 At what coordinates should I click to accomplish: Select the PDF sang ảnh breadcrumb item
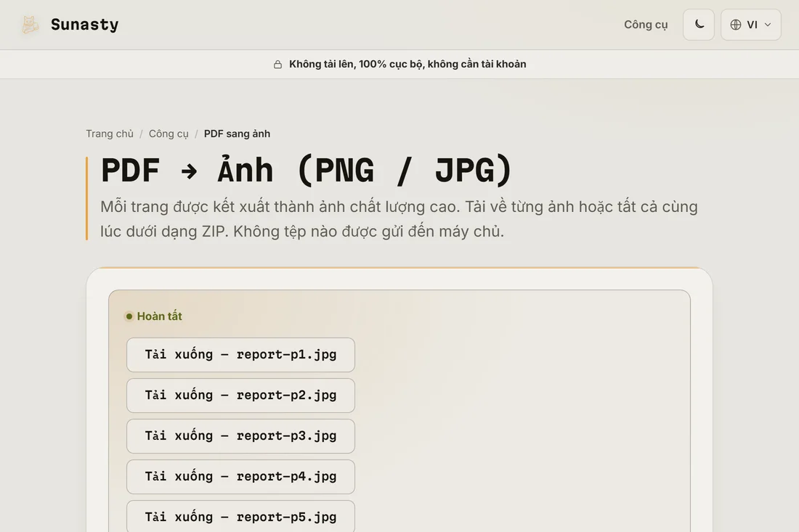(237, 134)
